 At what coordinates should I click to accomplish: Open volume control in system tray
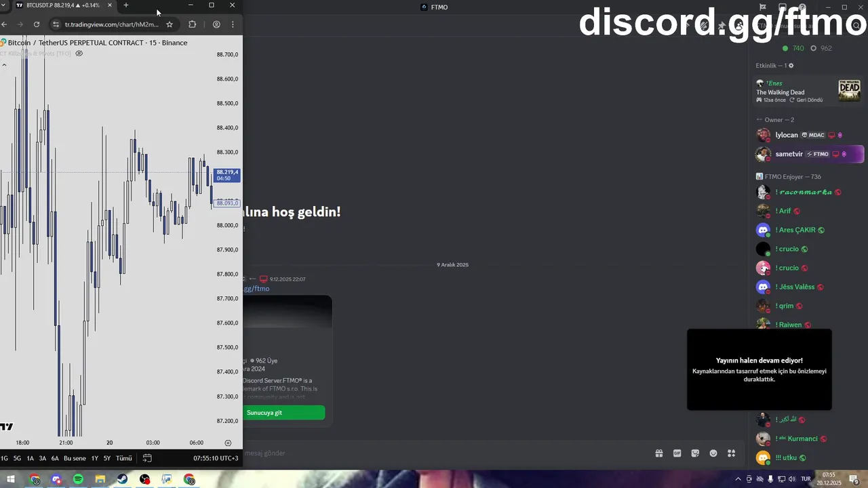(793, 479)
